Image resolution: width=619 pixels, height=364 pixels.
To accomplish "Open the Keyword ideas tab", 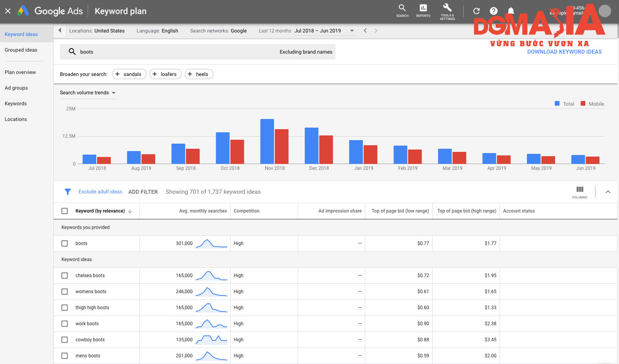I will pos(27,34).
